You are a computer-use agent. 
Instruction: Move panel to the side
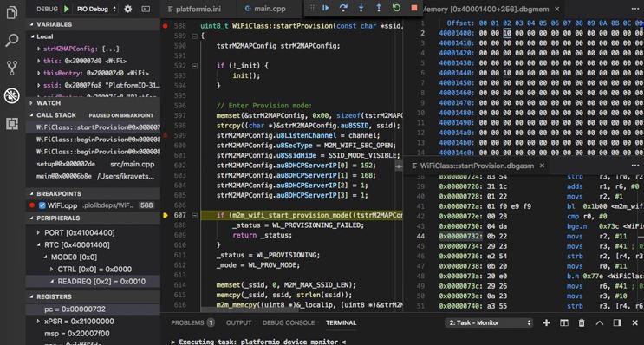point(617,322)
